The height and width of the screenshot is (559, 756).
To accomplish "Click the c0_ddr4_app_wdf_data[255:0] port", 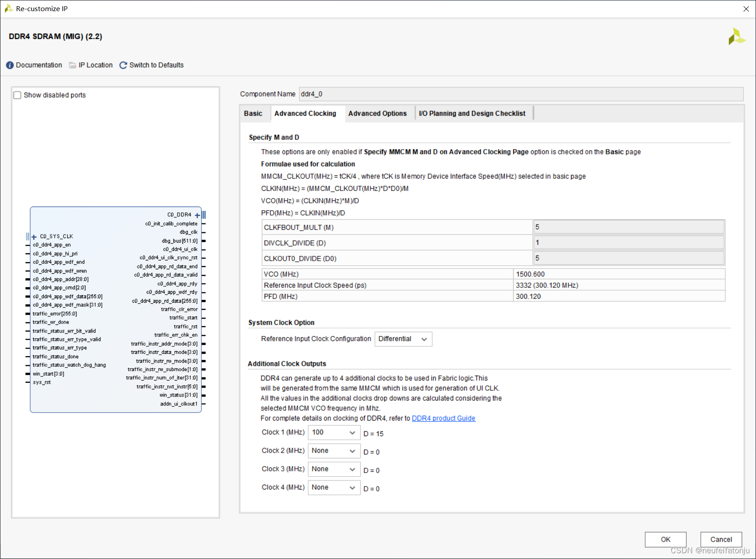I will (68, 296).
